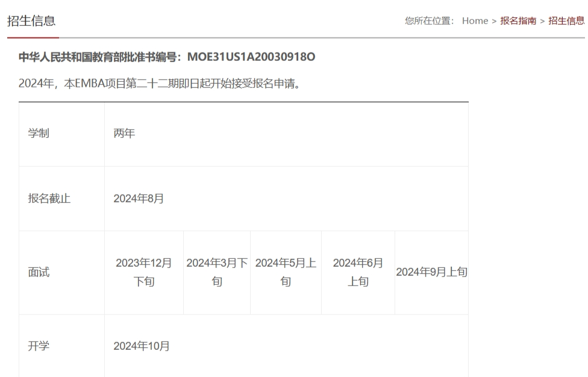Click the 两年 program duration cell
The height and width of the screenshot is (377, 588).
[124, 134]
